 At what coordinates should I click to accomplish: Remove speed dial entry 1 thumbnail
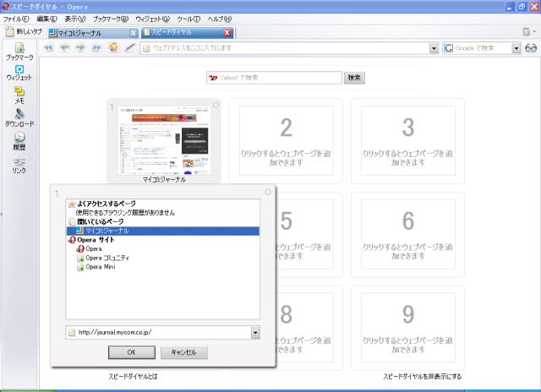216,105
